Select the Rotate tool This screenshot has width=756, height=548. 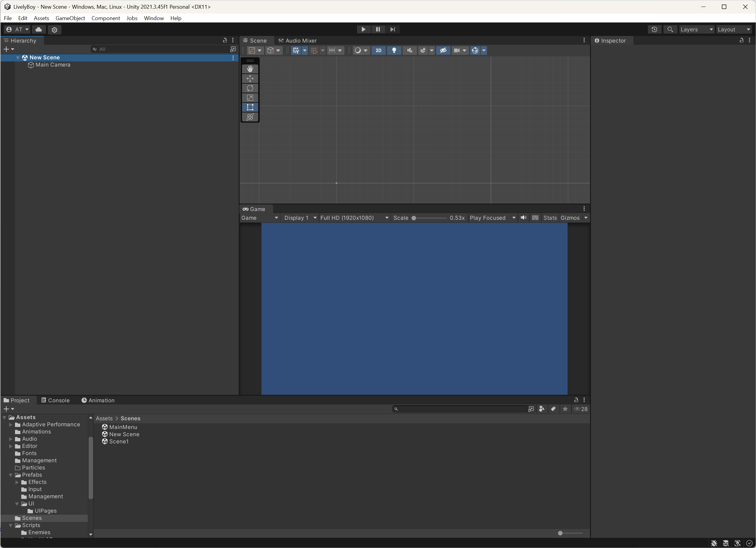[250, 88]
